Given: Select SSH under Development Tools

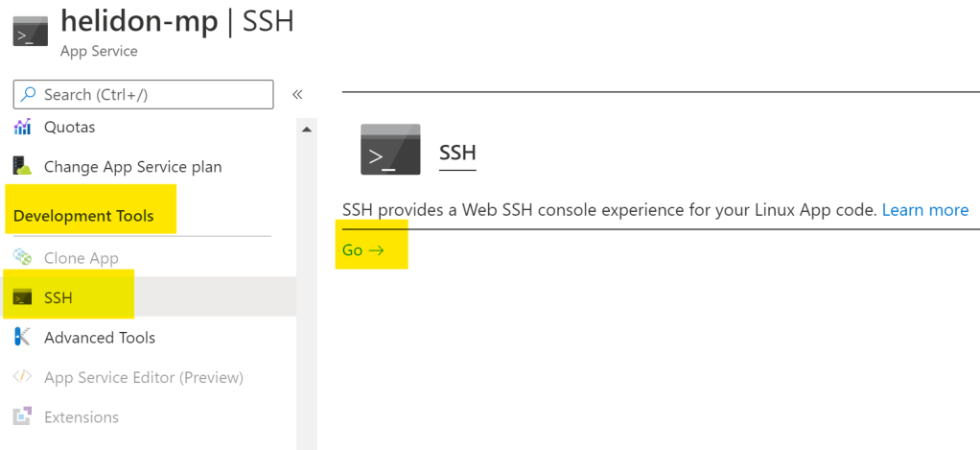Looking at the screenshot, I should coord(58,297).
